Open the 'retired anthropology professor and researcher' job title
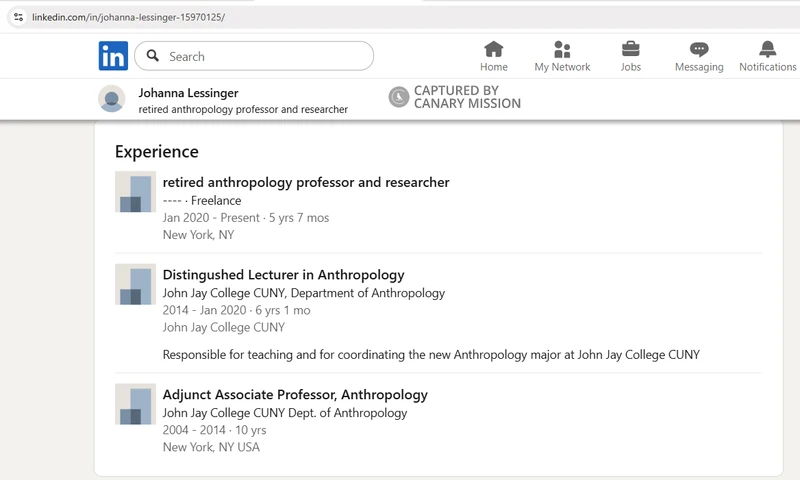Screen dimensions: 800x480 [306, 182]
